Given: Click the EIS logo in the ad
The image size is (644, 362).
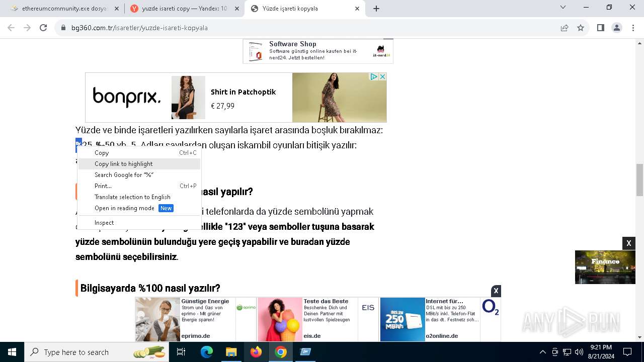Looking at the screenshot, I should click(368, 307).
